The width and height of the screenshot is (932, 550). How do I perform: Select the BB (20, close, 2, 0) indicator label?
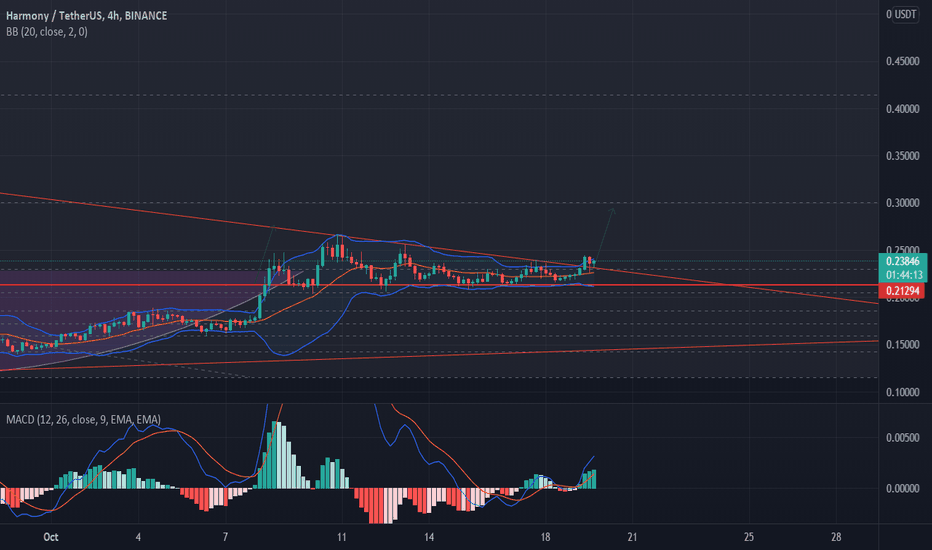click(47, 32)
